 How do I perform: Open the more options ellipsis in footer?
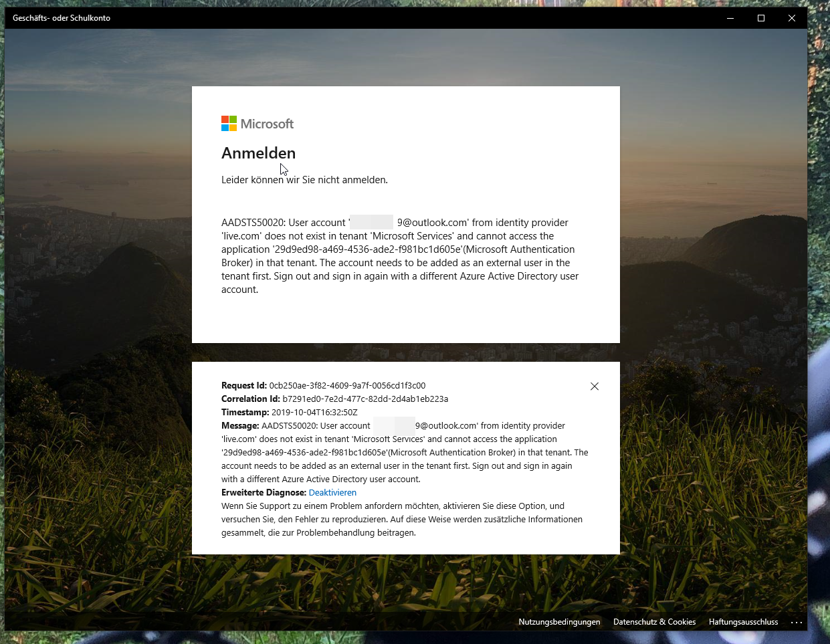click(x=796, y=622)
